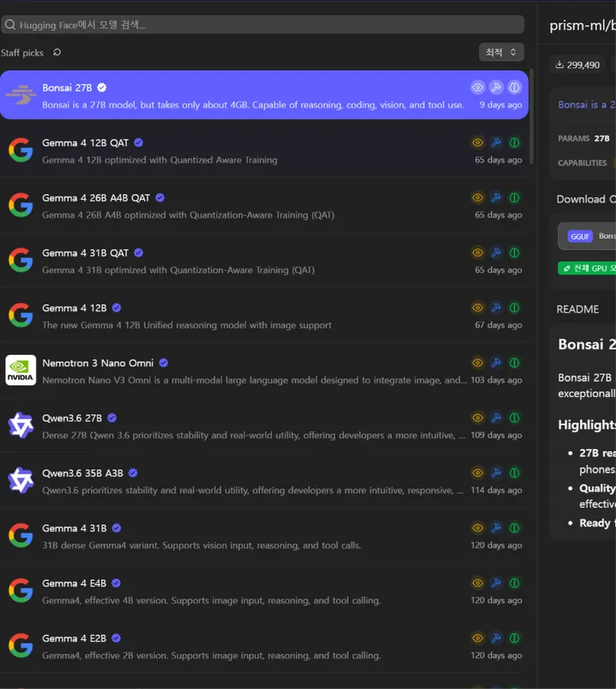Click the search magnifier icon

10,25
